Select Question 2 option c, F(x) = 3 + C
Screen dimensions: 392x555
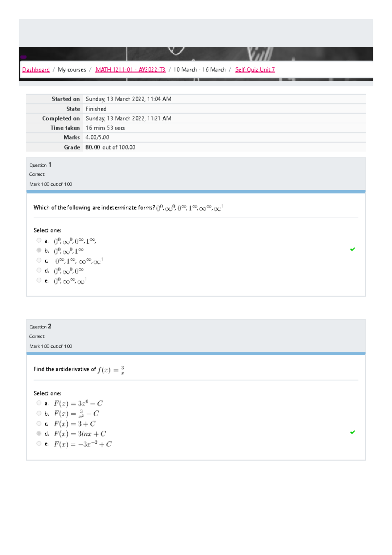point(39,424)
